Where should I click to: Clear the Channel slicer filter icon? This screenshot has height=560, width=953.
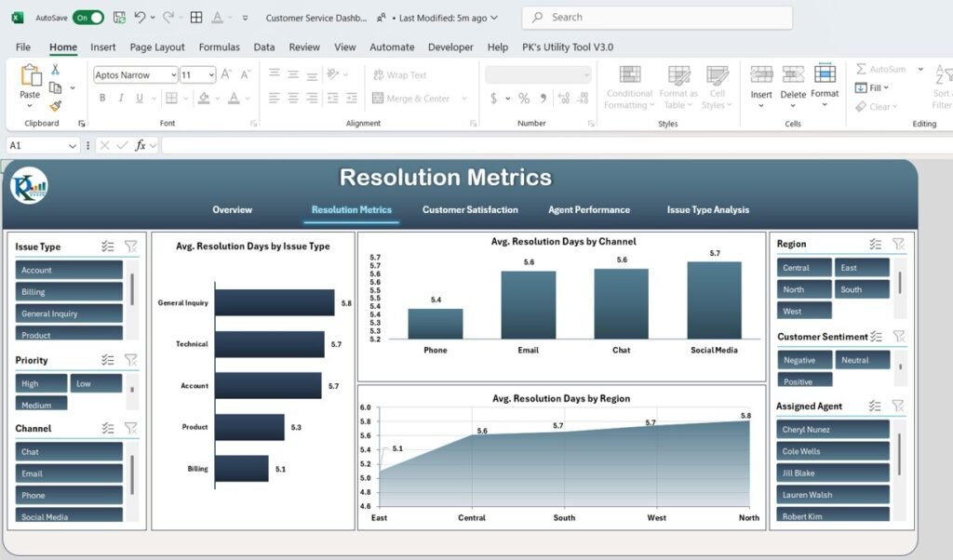tap(132, 427)
